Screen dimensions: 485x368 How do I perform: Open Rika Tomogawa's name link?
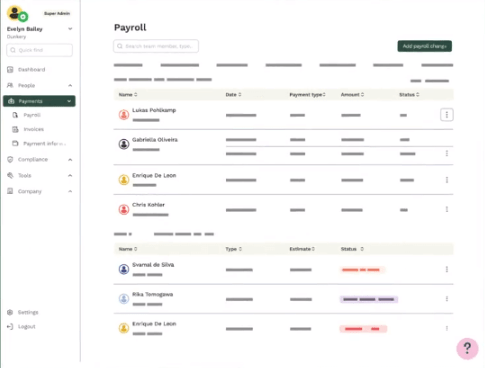coord(152,294)
